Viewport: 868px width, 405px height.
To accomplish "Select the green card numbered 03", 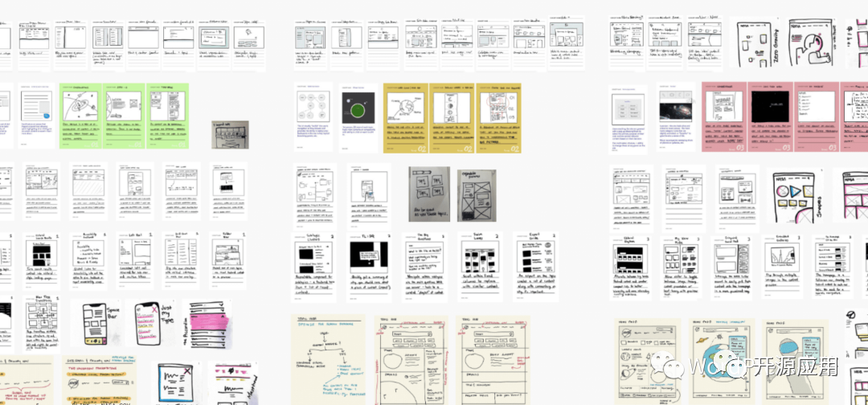I will click(166, 115).
